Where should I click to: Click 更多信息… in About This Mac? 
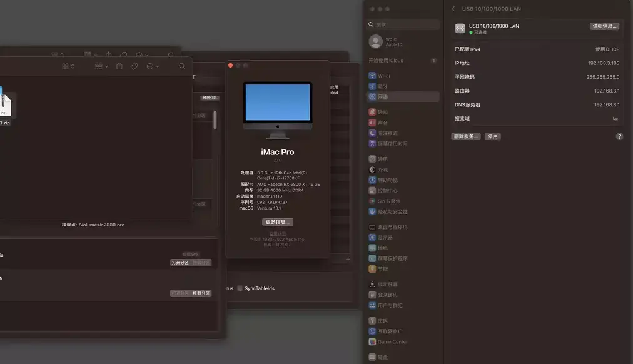coord(277,222)
